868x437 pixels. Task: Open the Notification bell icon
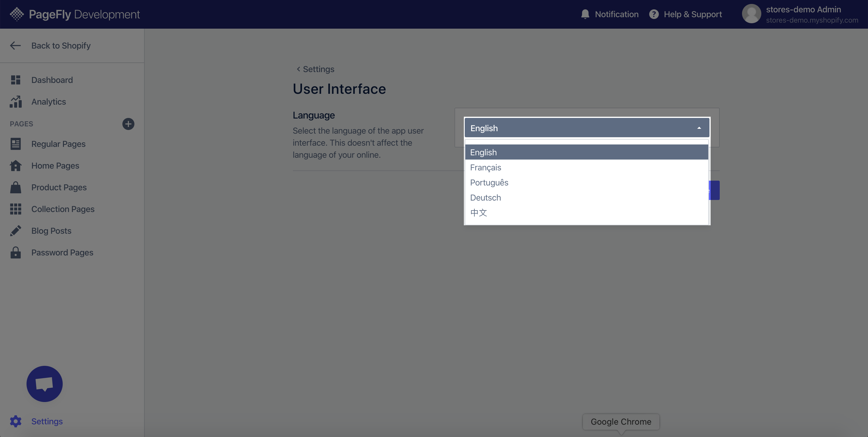click(585, 14)
